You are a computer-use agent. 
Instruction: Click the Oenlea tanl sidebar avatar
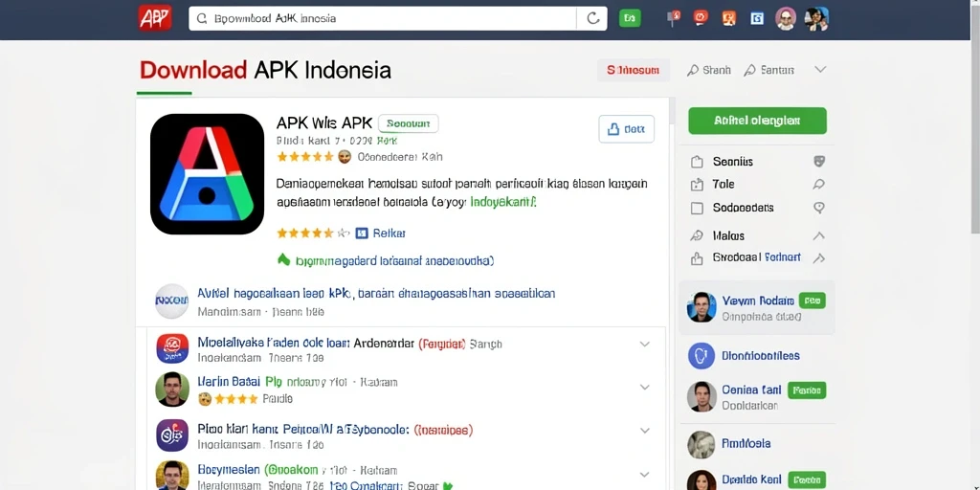click(702, 396)
